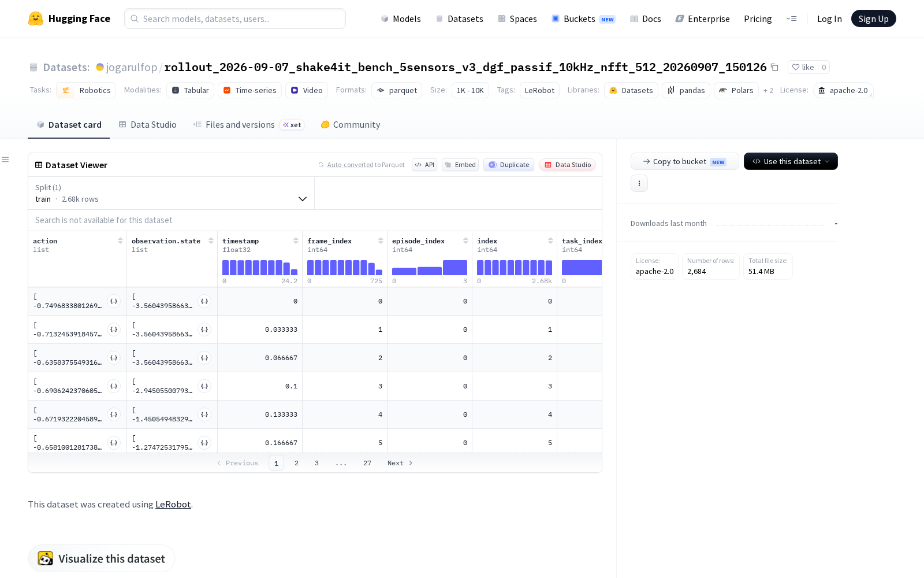Sort by the episode_index column
Screen dimensions: 924x578
(465, 241)
